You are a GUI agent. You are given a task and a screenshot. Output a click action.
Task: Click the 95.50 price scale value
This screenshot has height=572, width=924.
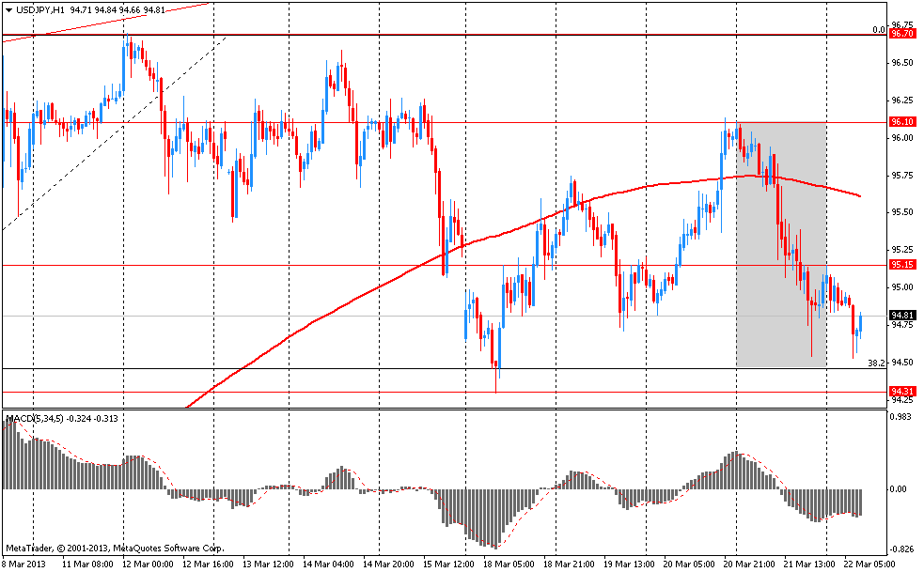902,212
